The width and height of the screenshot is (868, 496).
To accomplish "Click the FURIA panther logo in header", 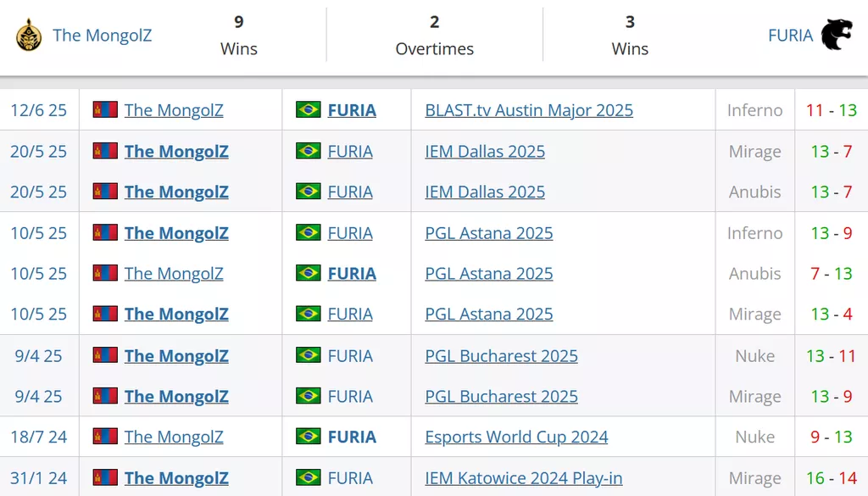I will pyautogui.click(x=837, y=35).
